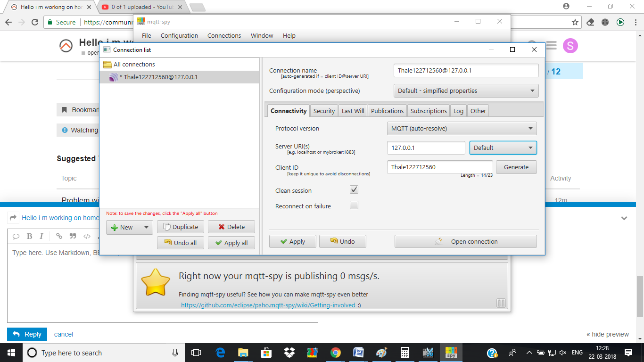
Task: Click the Server URI input field
Action: pos(426,148)
